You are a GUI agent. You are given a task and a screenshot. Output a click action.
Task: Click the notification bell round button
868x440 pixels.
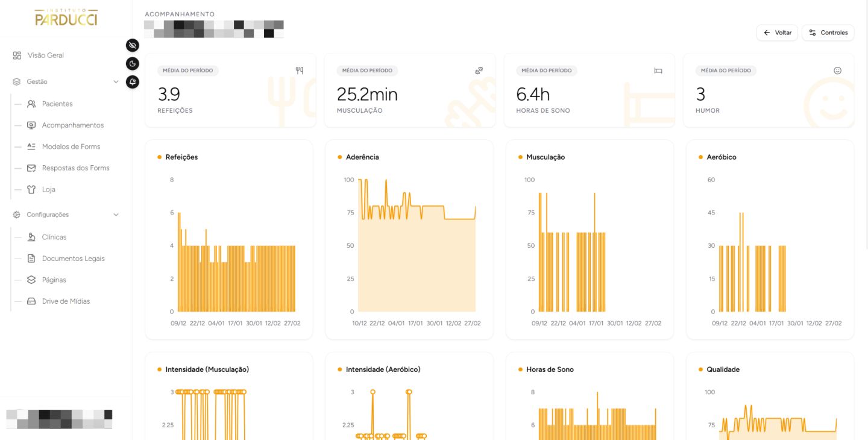click(x=133, y=82)
